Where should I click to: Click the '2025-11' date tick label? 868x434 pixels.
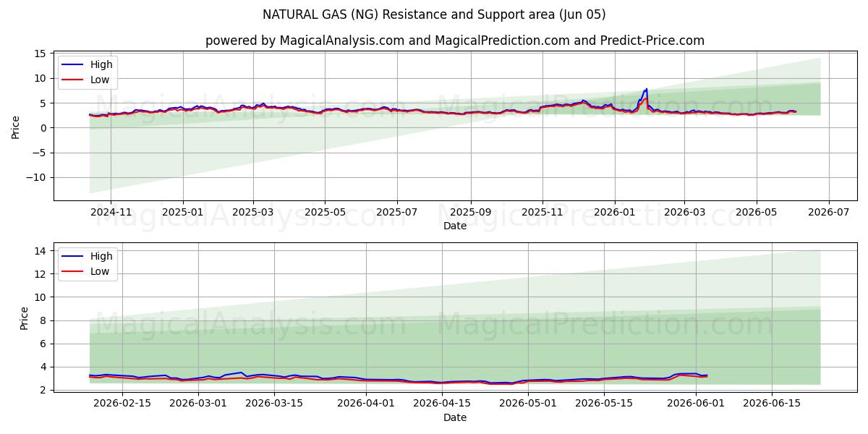[542, 213]
